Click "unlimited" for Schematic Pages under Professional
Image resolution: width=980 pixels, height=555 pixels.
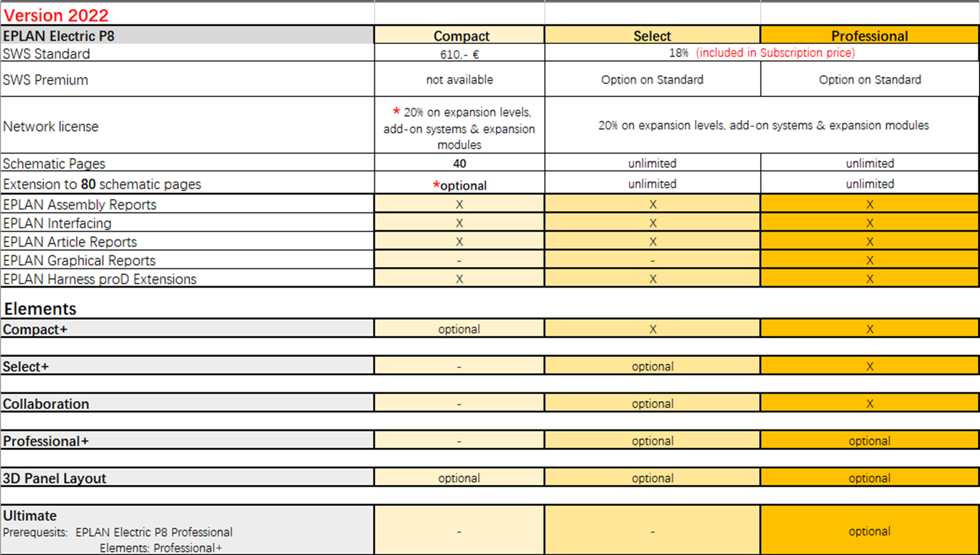870,164
